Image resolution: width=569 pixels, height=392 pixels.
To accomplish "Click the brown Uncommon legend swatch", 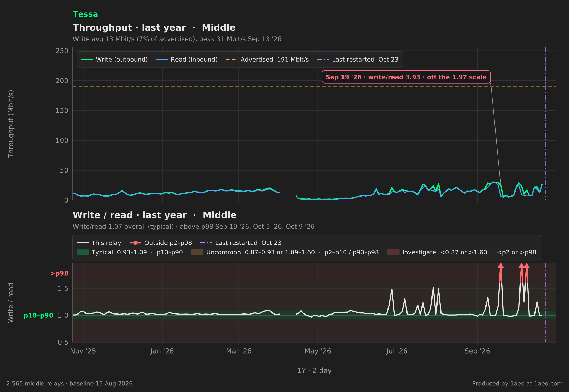I will [197, 252].
